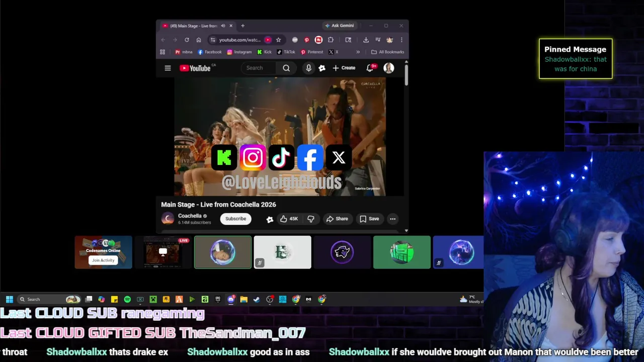Click the youtube.com address bar URL

click(x=240, y=40)
